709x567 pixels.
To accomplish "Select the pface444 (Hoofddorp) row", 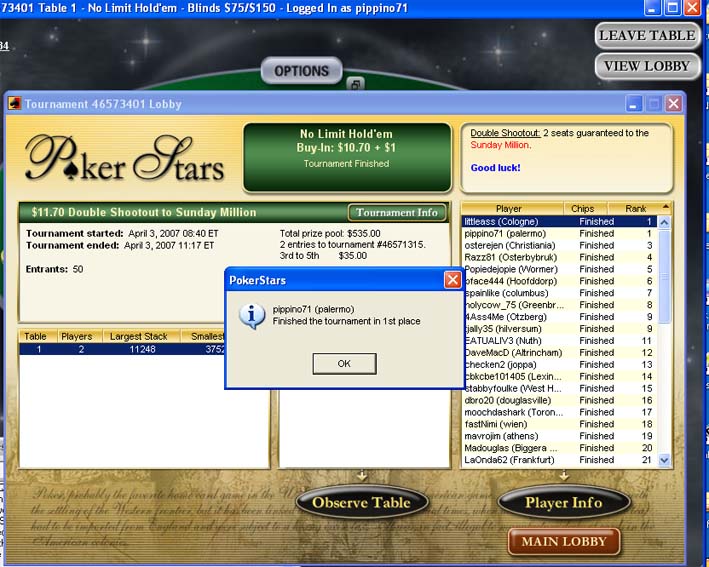I will point(559,281).
